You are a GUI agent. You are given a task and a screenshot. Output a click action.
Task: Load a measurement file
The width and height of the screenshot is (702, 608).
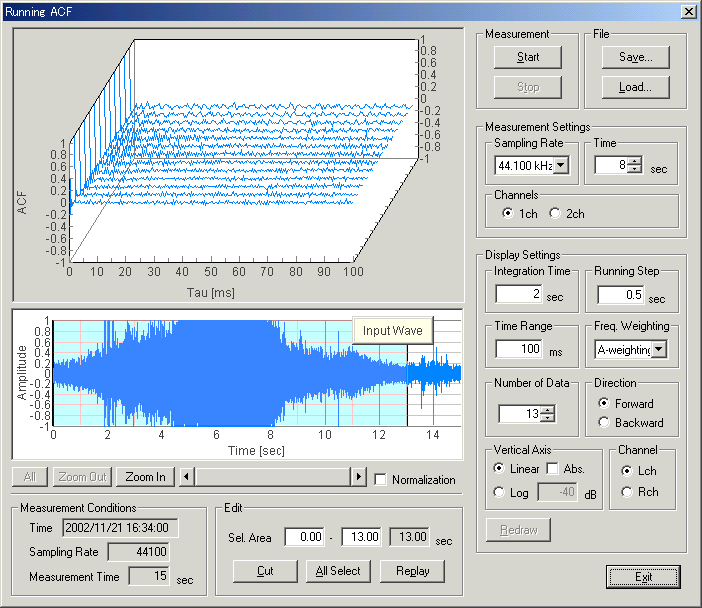coord(635,87)
